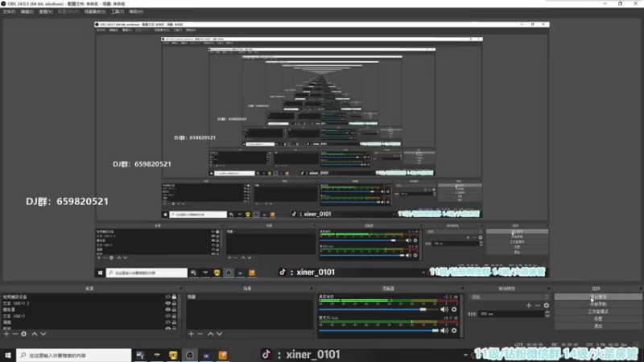Open scene transition type dropdown
The height and width of the screenshot is (362, 644).
509,297
